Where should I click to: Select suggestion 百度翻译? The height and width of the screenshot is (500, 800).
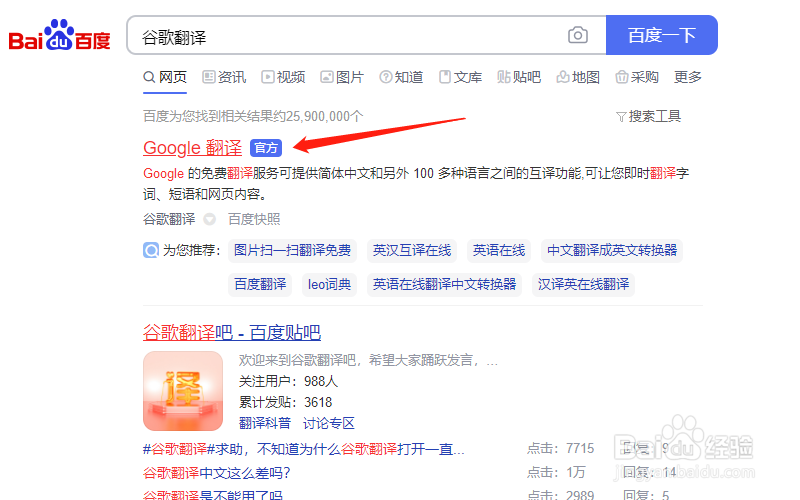point(260,284)
